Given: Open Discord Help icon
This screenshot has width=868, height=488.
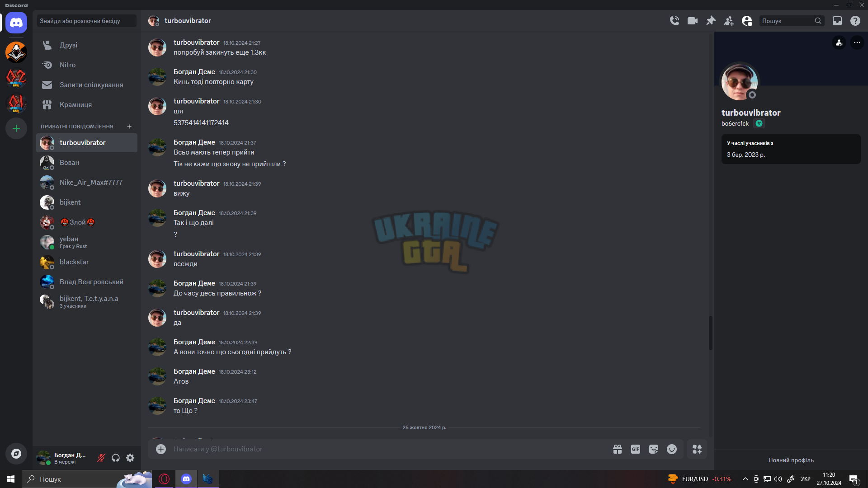Looking at the screenshot, I should [855, 21].
